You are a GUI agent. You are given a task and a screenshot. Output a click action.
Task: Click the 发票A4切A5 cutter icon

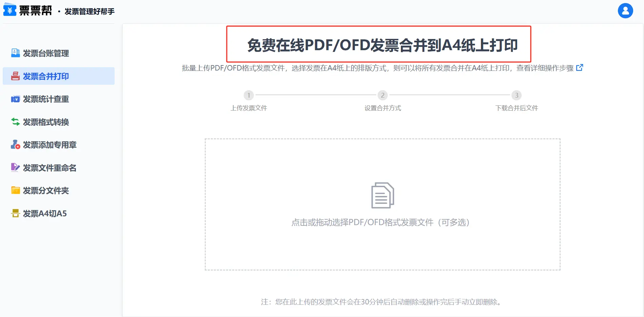(x=15, y=213)
